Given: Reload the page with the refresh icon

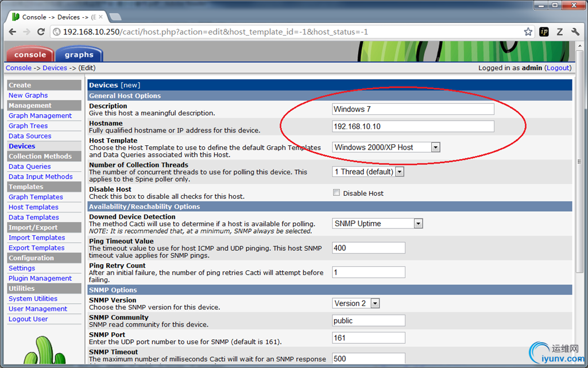Looking at the screenshot, I should click(x=41, y=32).
